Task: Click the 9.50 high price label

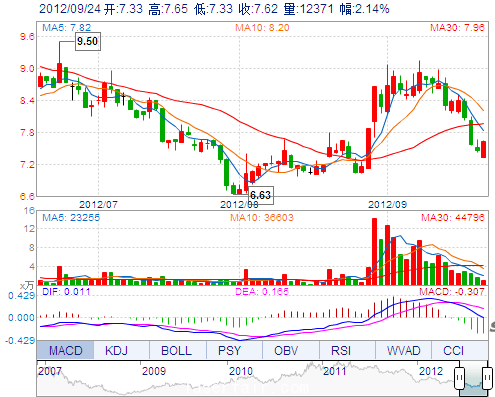Action: point(88,41)
